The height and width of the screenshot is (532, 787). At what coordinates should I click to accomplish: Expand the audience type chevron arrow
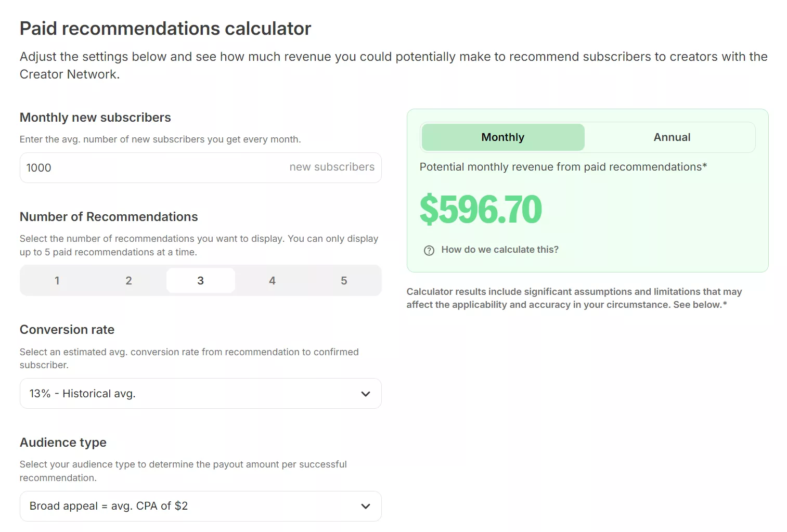[x=366, y=506]
